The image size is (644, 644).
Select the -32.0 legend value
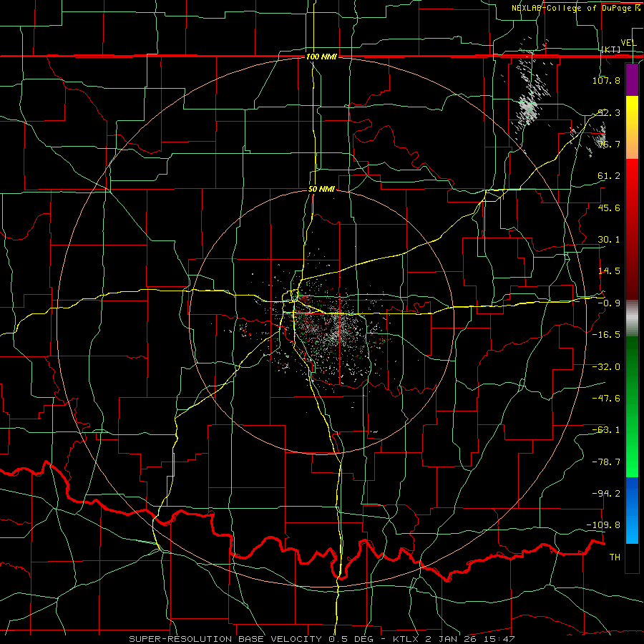[x=606, y=367]
